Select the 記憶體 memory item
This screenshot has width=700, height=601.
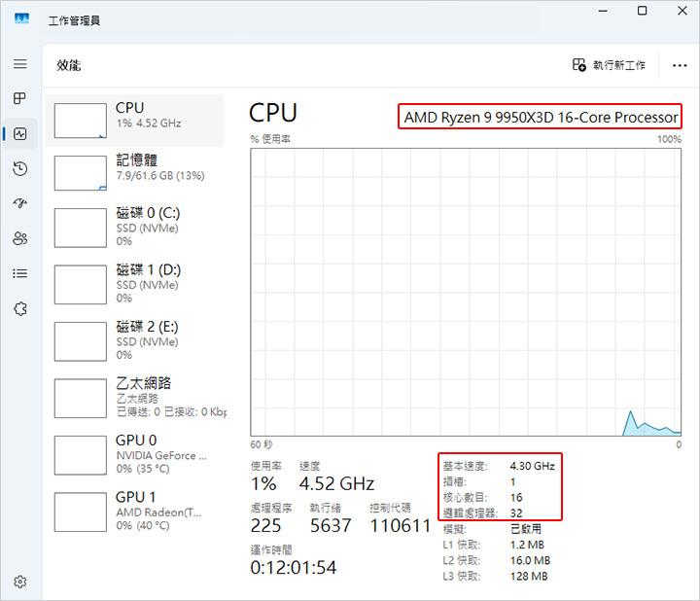(134, 173)
